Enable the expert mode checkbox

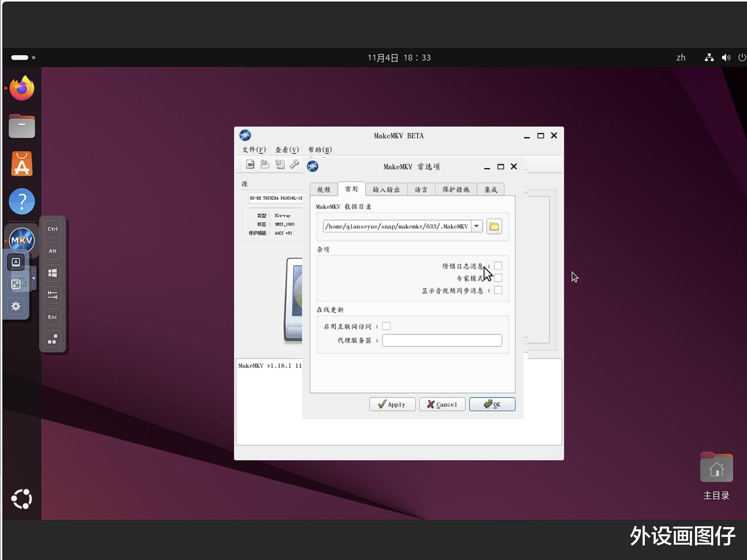(x=498, y=278)
